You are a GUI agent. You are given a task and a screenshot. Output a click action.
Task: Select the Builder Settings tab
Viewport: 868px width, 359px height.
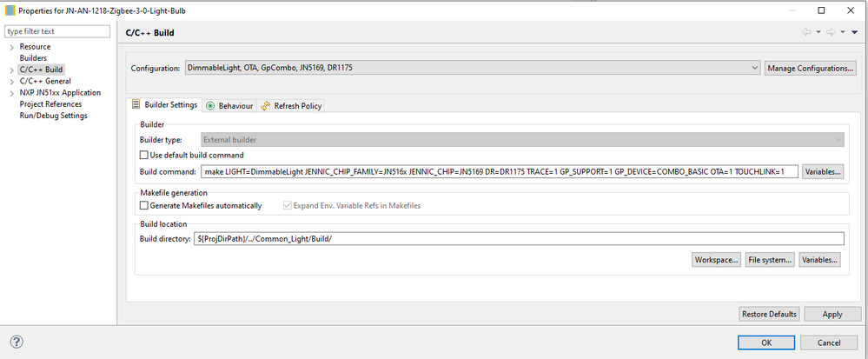click(165, 106)
